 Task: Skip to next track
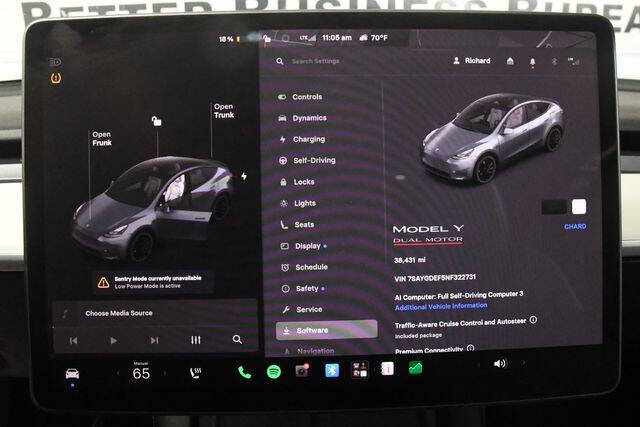154,340
